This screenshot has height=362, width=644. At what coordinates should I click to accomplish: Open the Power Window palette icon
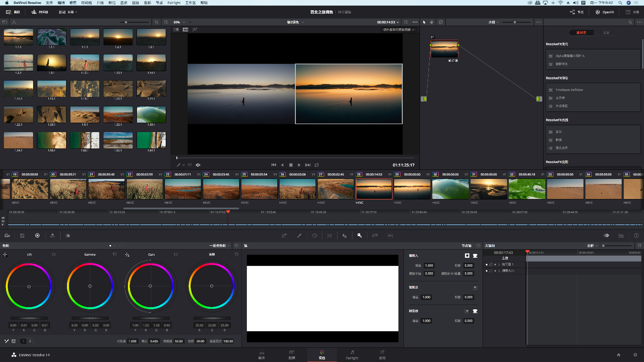(x=314, y=235)
